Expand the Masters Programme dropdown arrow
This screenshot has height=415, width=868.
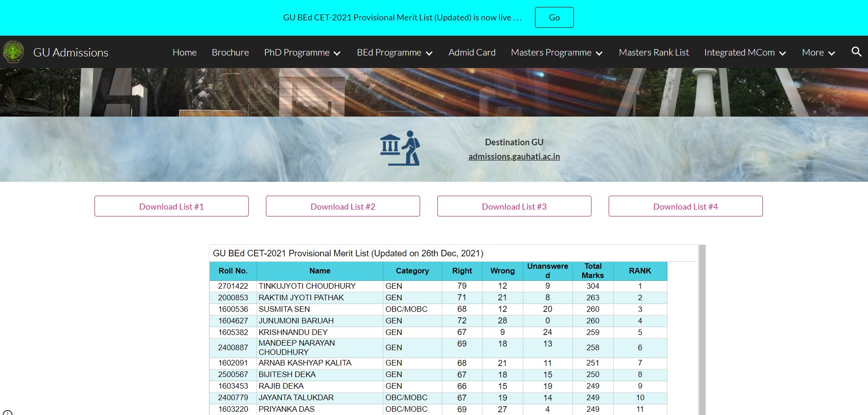tap(599, 53)
